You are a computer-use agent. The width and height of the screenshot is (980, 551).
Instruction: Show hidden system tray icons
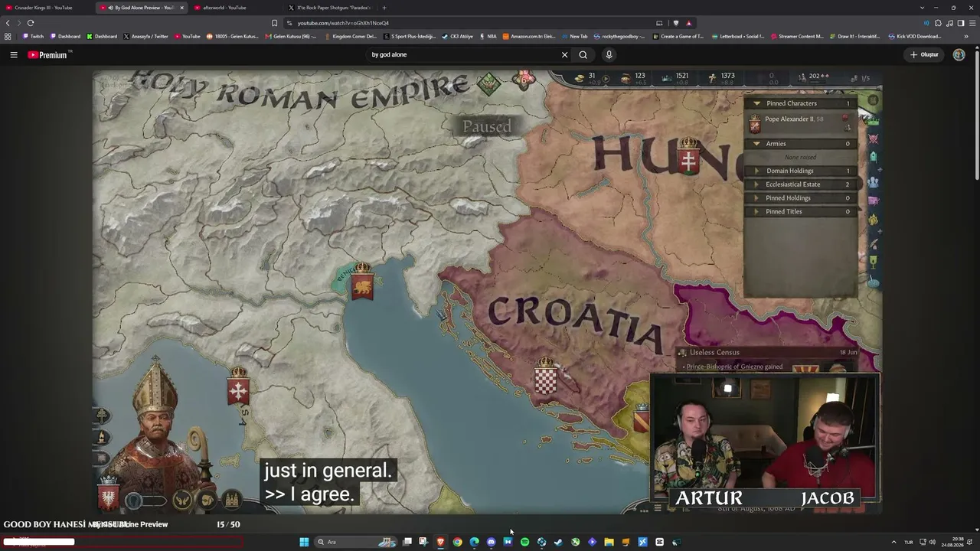pyautogui.click(x=893, y=542)
